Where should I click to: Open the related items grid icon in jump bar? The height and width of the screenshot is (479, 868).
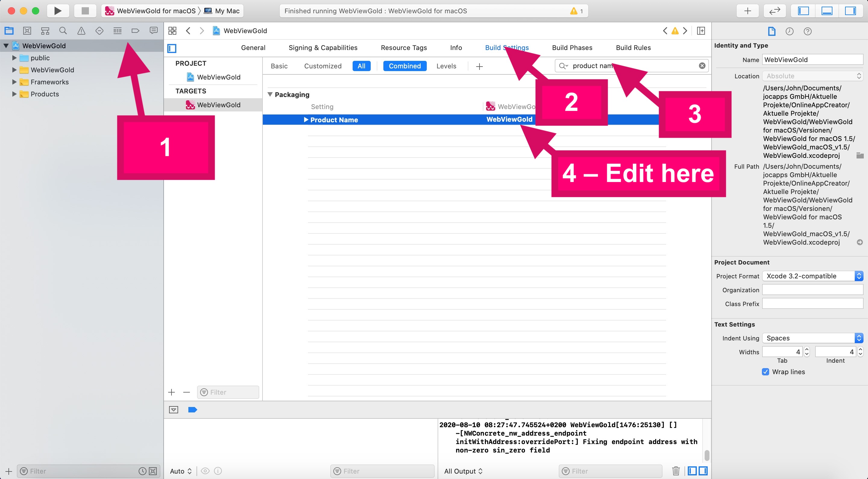(172, 31)
